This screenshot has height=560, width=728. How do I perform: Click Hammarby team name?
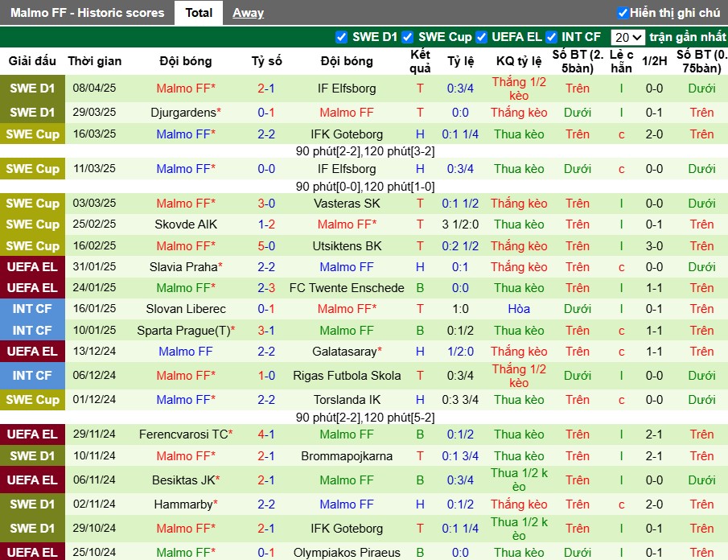[x=186, y=504]
